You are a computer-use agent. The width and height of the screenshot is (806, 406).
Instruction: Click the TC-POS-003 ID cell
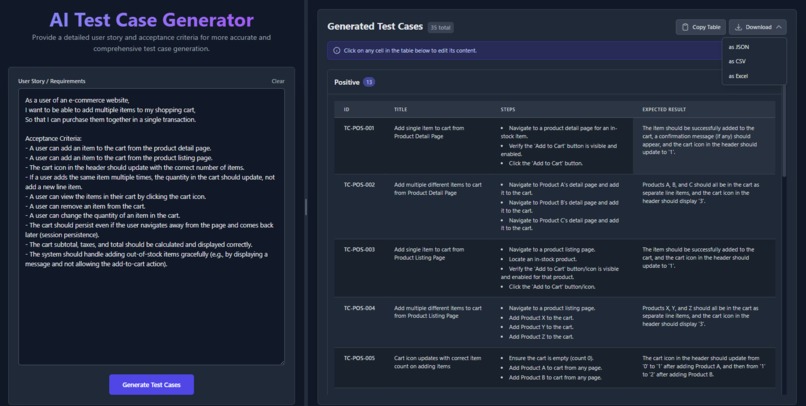coord(359,268)
